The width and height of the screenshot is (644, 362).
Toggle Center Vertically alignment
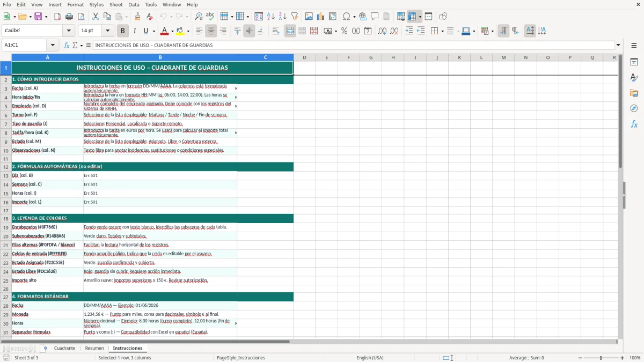pos(249,31)
